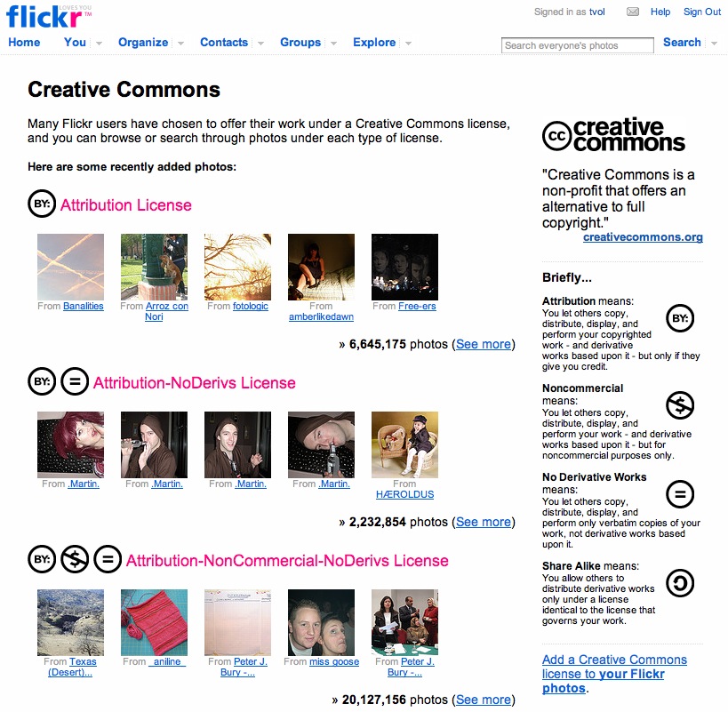The height and width of the screenshot is (712, 728).
Task: Go to the Home menu item
Action: coord(24,43)
